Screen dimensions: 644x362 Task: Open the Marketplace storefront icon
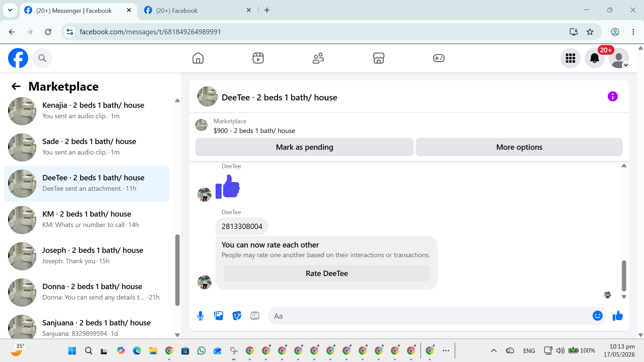click(x=378, y=58)
